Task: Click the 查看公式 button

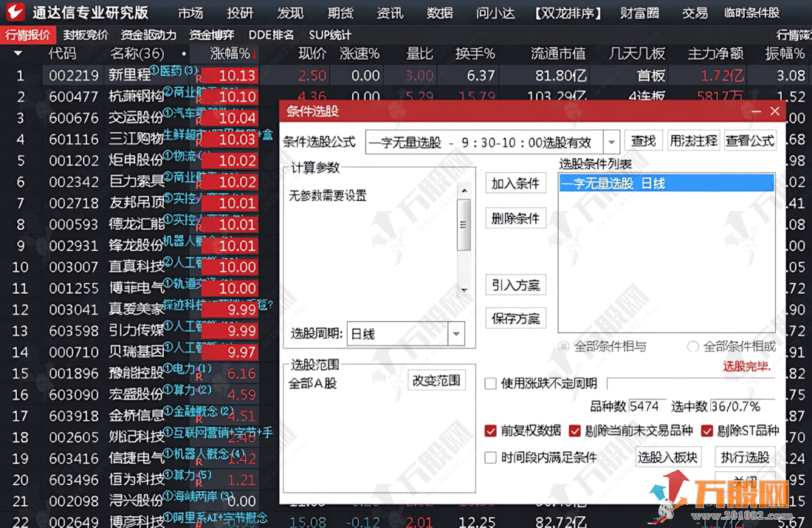Action: click(750, 140)
